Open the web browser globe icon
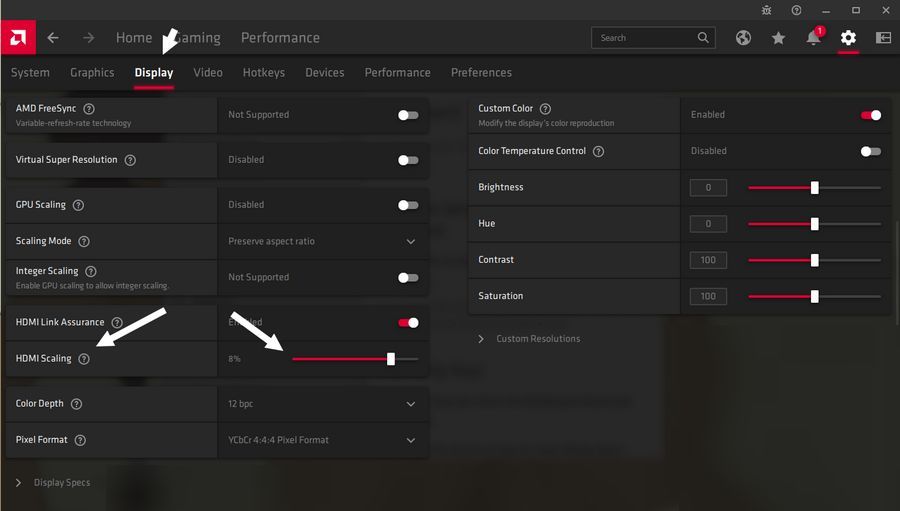The width and height of the screenshot is (900, 511). coord(743,38)
